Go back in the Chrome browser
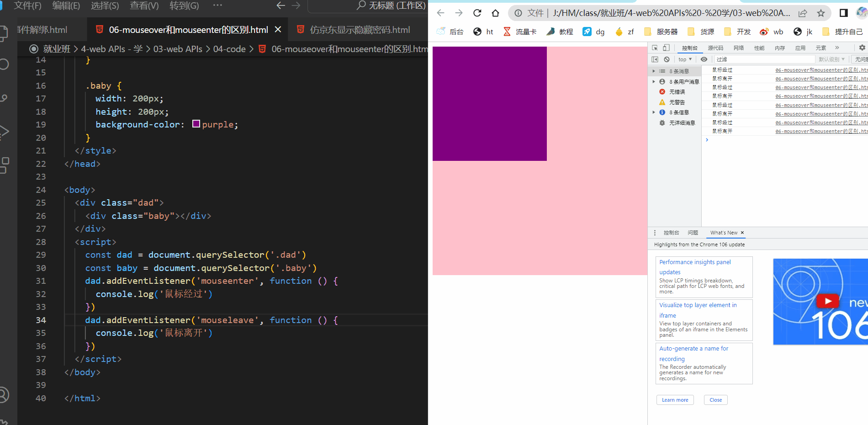This screenshot has width=868, height=425. [441, 13]
